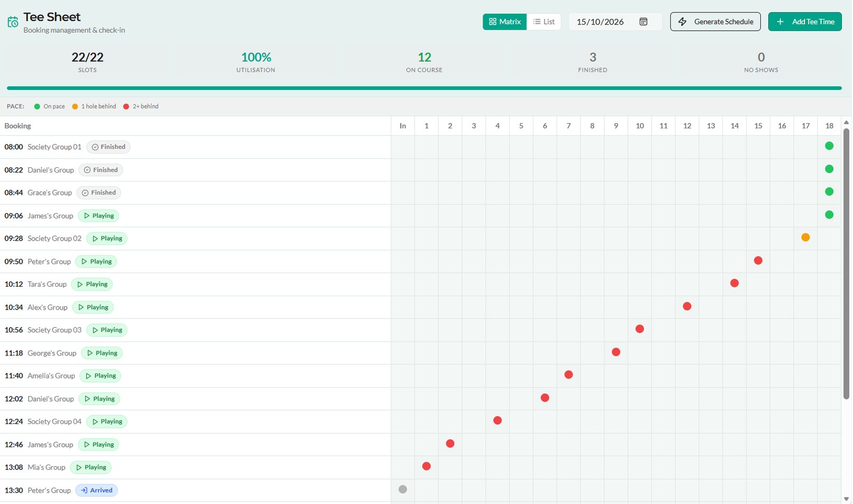This screenshot has width=853, height=504.
Task: Click the 22/22 Slots stat card
Action: [87, 62]
